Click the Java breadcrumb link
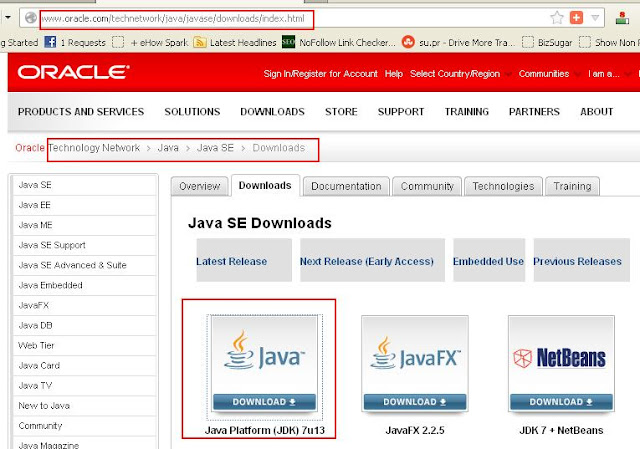Image resolution: width=640 pixels, height=449 pixels. (x=168, y=148)
